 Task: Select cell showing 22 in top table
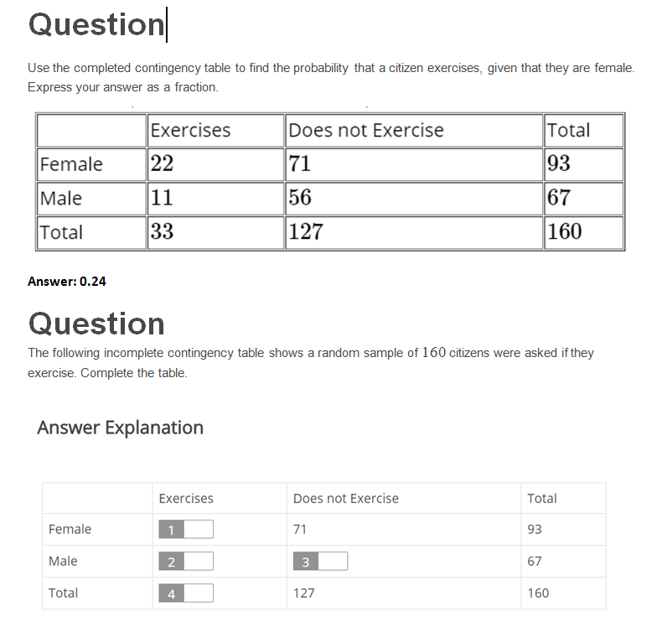click(161, 163)
